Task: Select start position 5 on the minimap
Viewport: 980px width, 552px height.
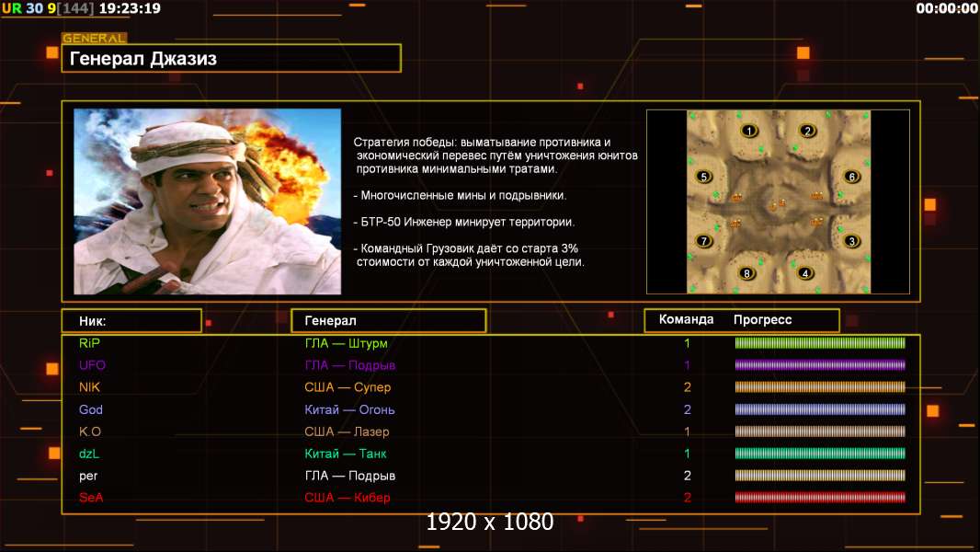Action: [x=704, y=177]
